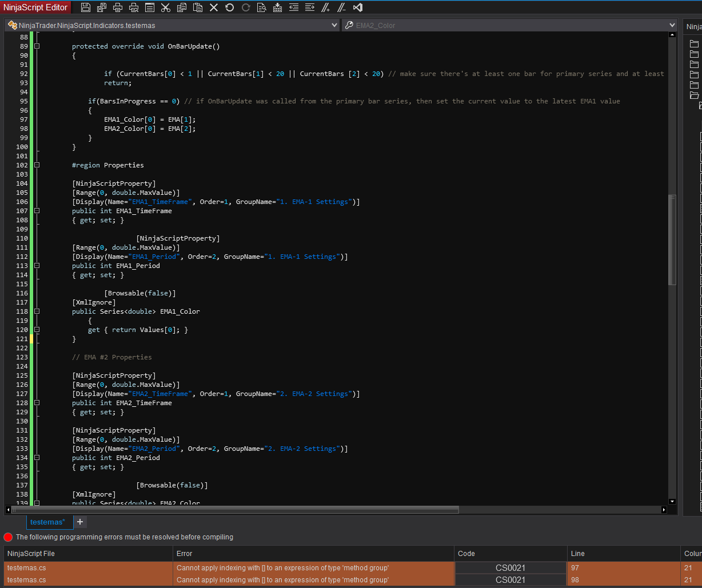The image size is (702, 588).
Task: Collapse the Properties region at line 102
Action: 37,165
